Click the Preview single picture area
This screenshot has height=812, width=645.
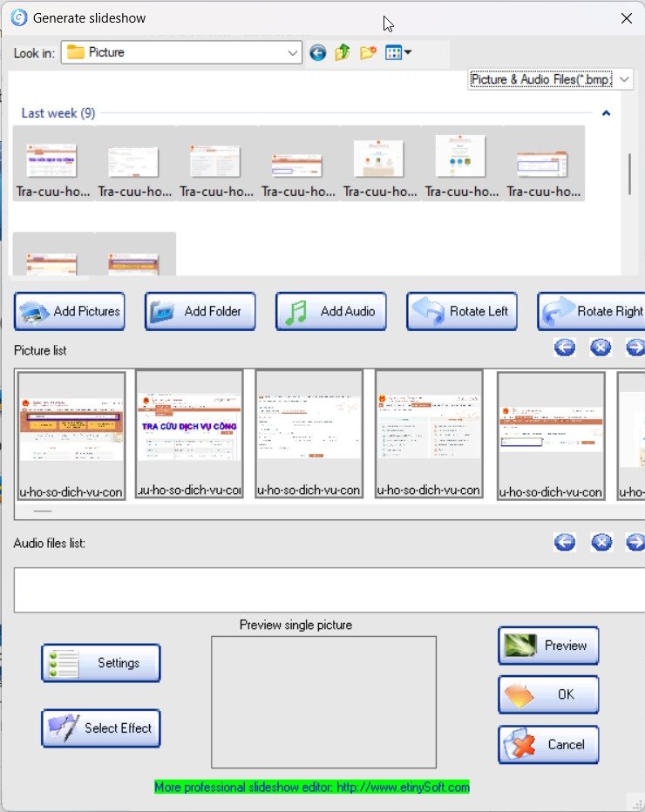[x=323, y=702]
